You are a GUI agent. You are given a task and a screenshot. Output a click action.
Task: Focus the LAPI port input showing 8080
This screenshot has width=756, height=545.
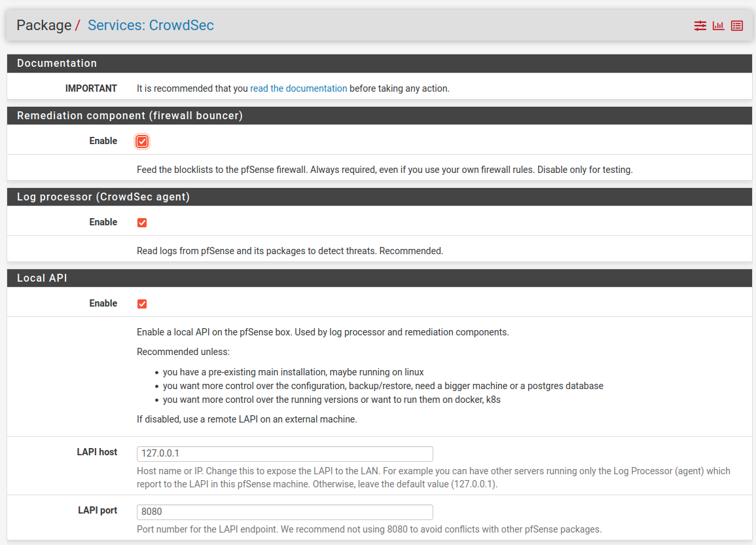point(285,512)
